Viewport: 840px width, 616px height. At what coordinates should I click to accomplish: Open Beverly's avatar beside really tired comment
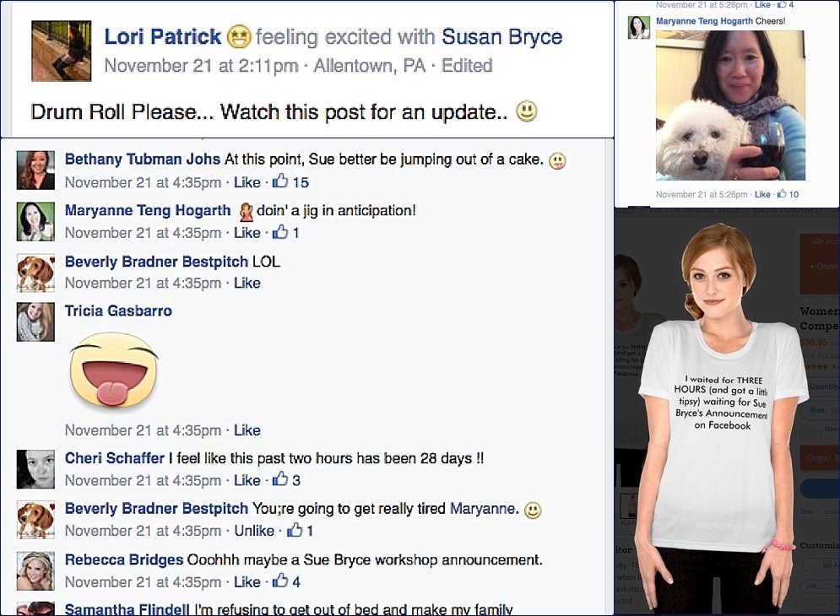point(35,520)
